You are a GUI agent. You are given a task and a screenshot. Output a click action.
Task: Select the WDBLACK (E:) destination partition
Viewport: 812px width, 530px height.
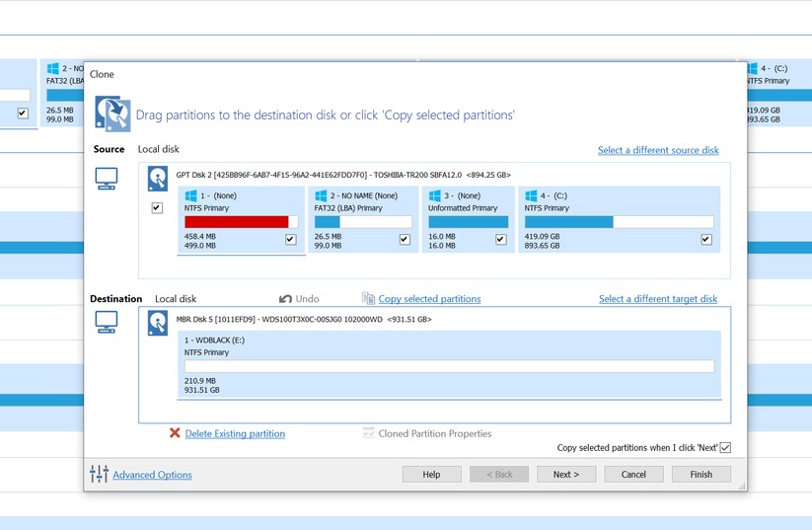[x=449, y=361]
